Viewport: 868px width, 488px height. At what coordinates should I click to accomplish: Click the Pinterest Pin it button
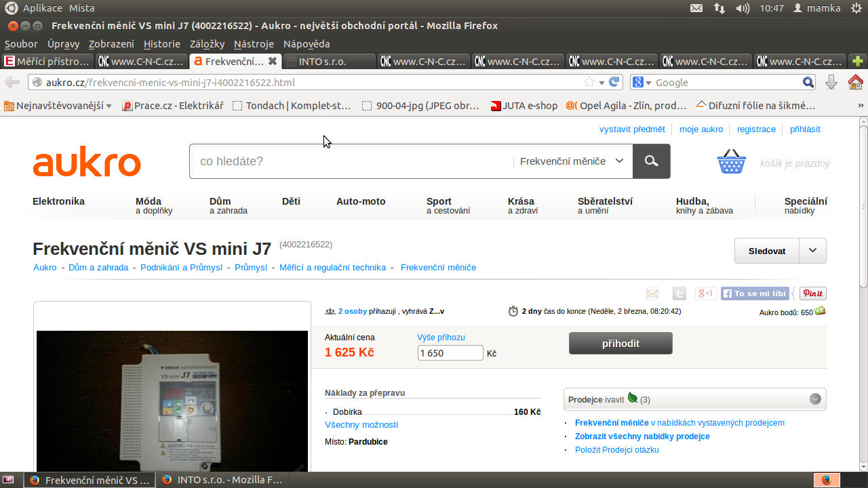tap(812, 293)
